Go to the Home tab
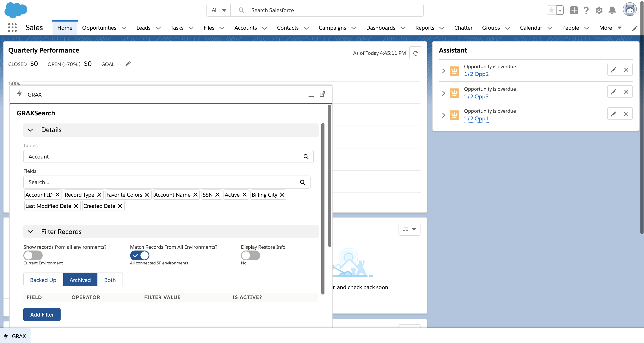The image size is (644, 343). [65, 28]
